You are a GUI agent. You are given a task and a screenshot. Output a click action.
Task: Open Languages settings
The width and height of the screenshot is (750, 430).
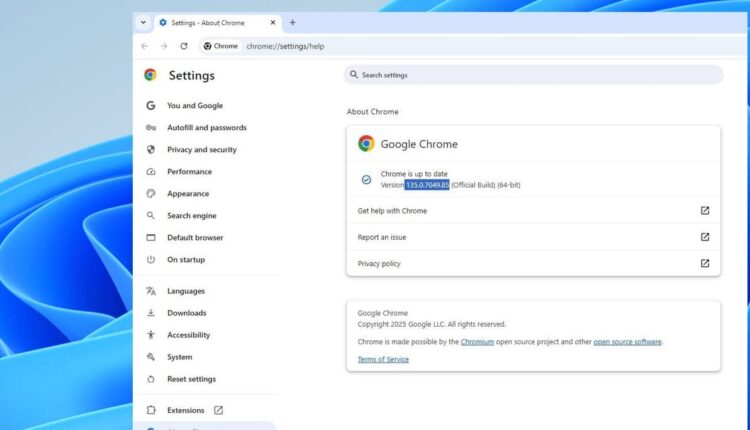(186, 291)
